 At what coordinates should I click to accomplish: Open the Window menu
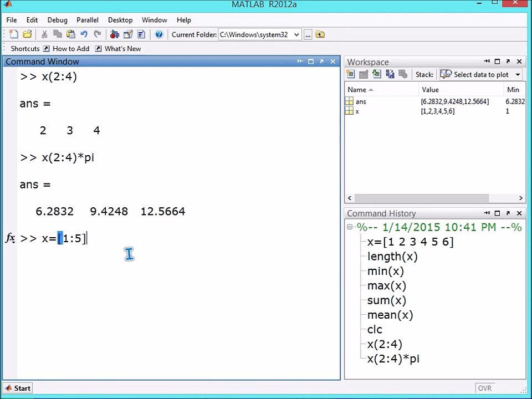[155, 20]
